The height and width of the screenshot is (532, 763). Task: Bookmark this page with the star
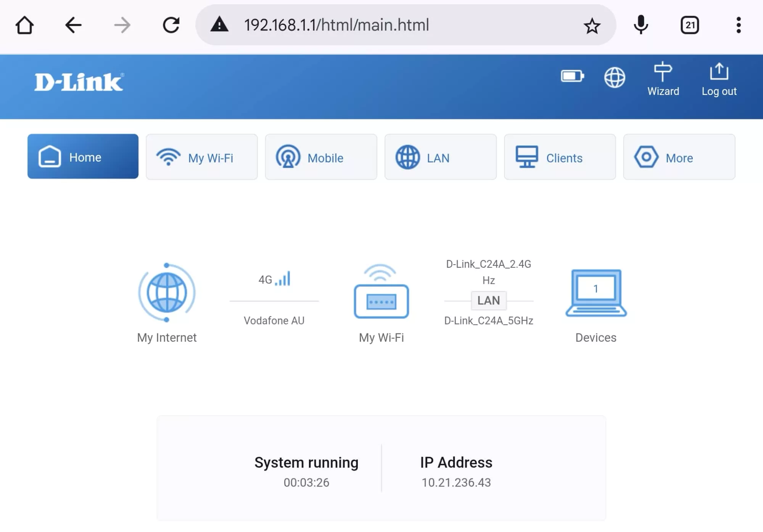[592, 26]
